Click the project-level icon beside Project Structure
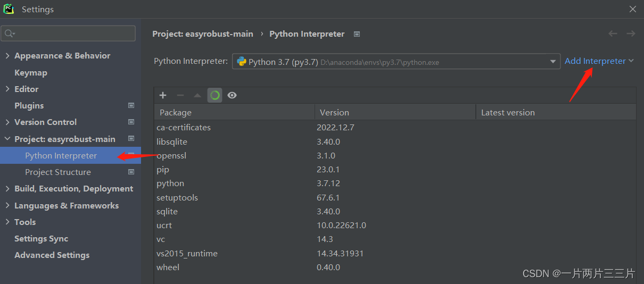Image resolution: width=644 pixels, height=284 pixels. click(x=131, y=172)
